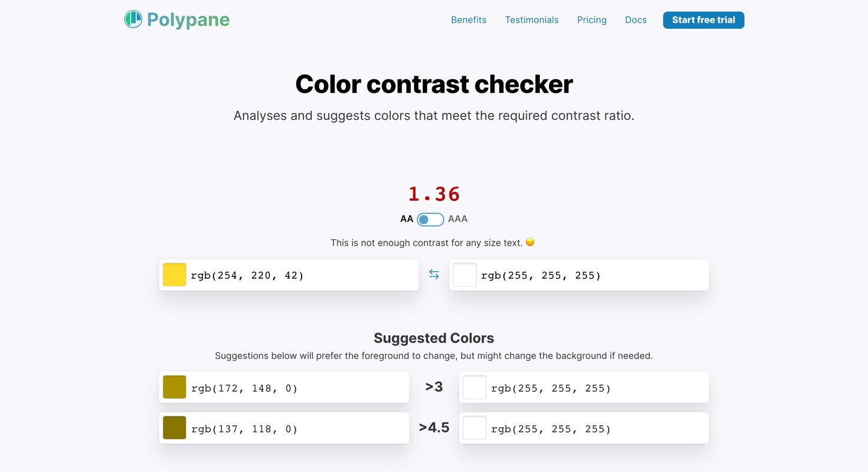Click the main background rgb(255, 255, 255) input field

590,276
